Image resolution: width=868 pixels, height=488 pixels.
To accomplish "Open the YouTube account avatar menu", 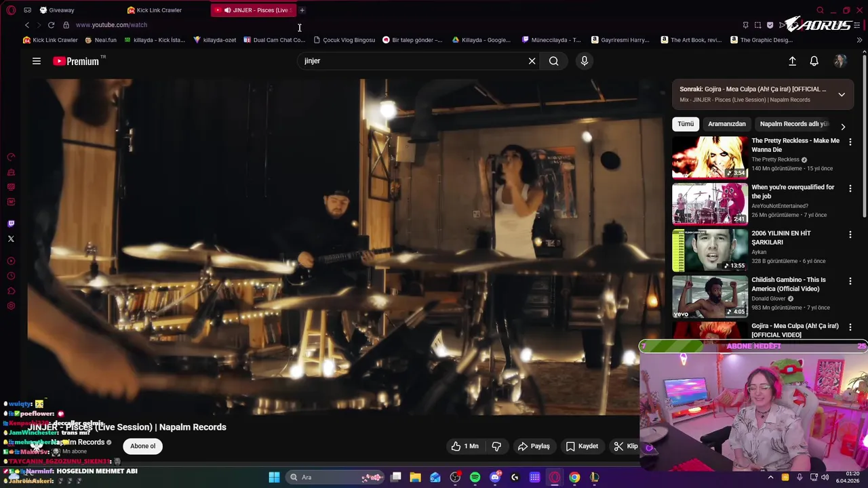I will pyautogui.click(x=840, y=61).
